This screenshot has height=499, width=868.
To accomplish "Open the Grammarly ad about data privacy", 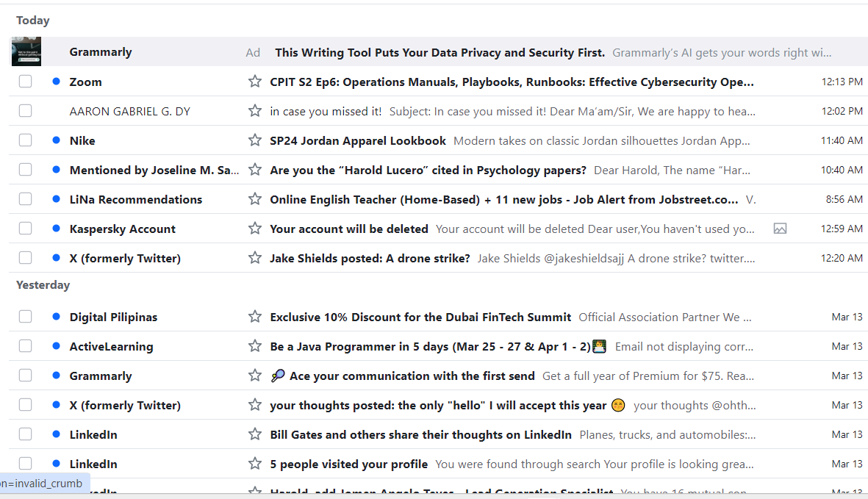I will point(440,52).
